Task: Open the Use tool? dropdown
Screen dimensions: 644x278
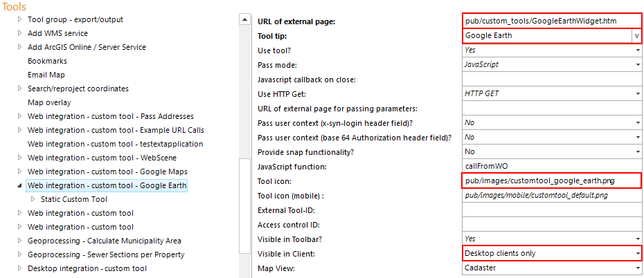Action: click(x=638, y=50)
